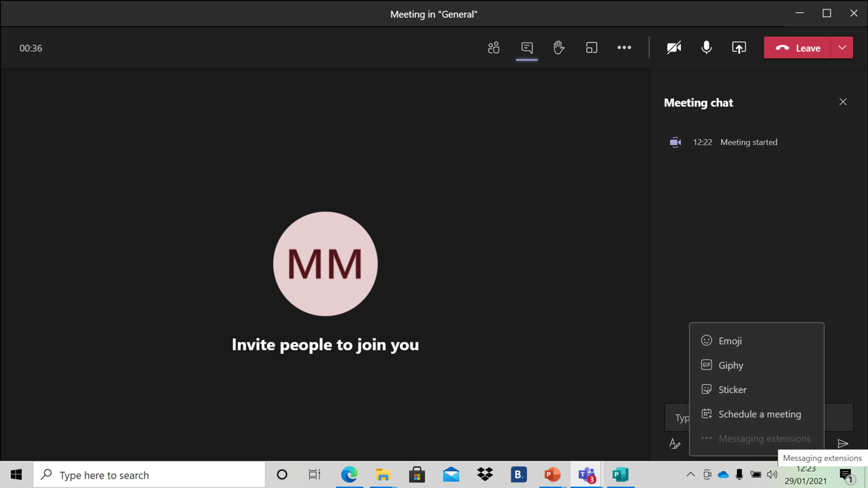Open Microsoft Store from taskbar
Image resolution: width=868 pixels, height=488 pixels.
pos(417,474)
